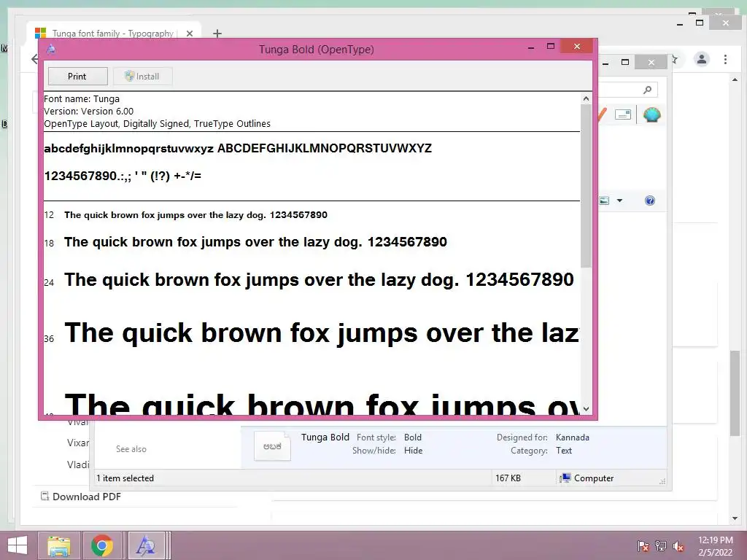The image size is (747, 560).
Task: Click the view mode icon in Fonts folder
Action: tap(603, 201)
